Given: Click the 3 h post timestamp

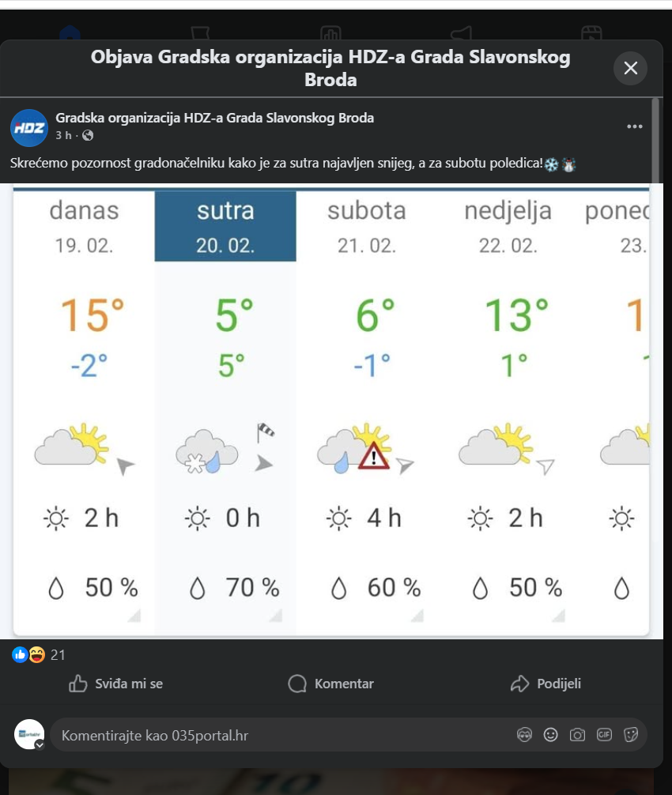Looking at the screenshot, I should [63, 135].
